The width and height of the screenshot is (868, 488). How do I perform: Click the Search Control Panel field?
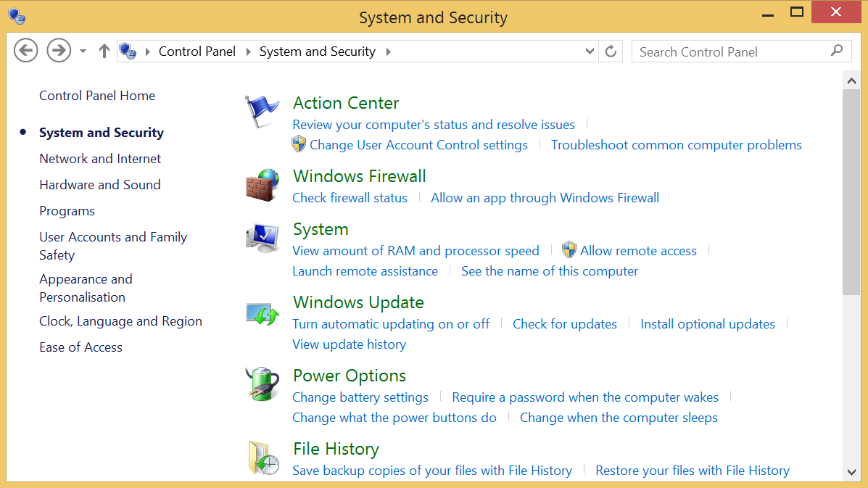point(741,51)
